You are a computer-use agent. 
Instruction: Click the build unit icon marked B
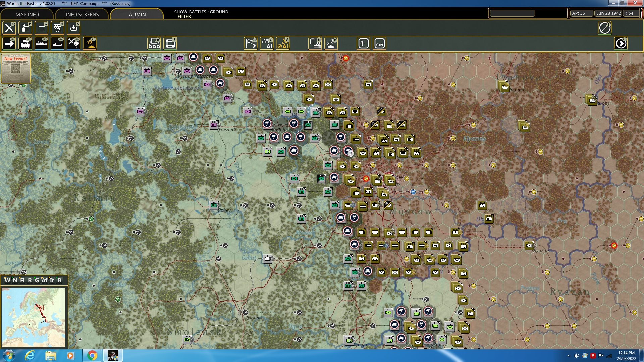coord(154,44)
